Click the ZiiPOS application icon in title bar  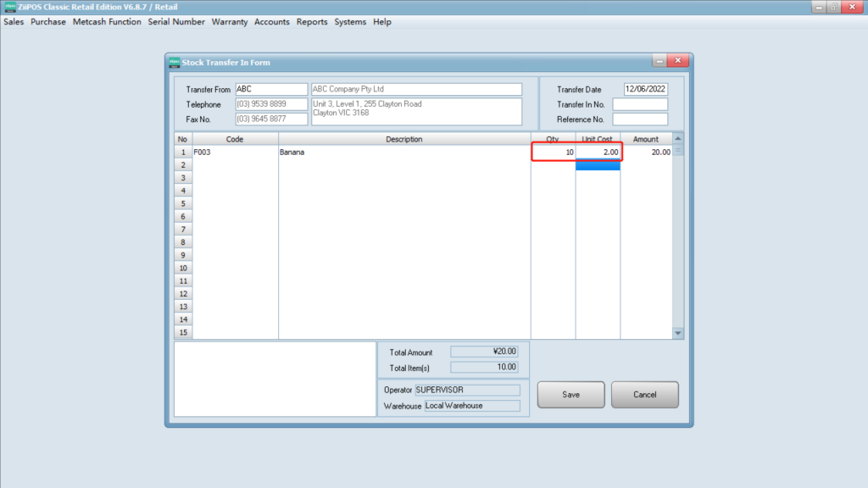point(9,7)
